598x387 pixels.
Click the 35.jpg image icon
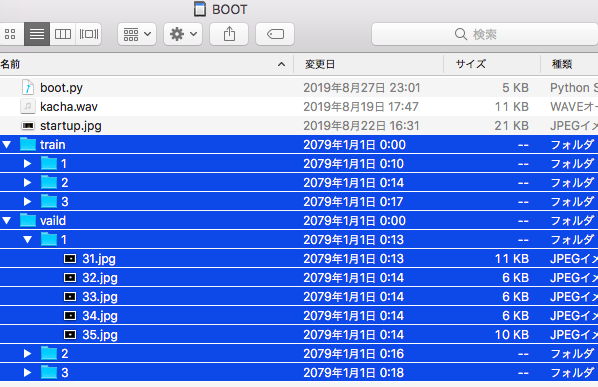coord(70,335)
